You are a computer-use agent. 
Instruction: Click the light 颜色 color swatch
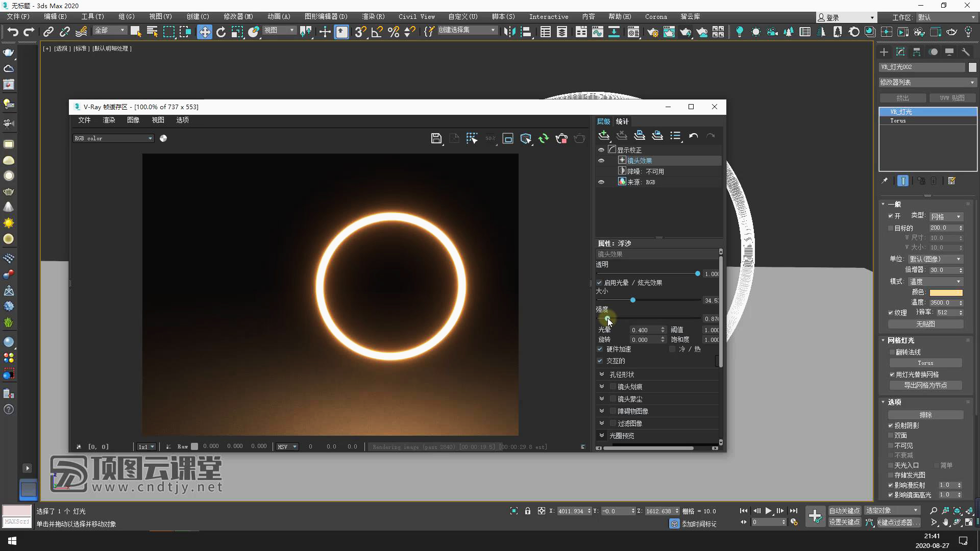pos(945,292)
